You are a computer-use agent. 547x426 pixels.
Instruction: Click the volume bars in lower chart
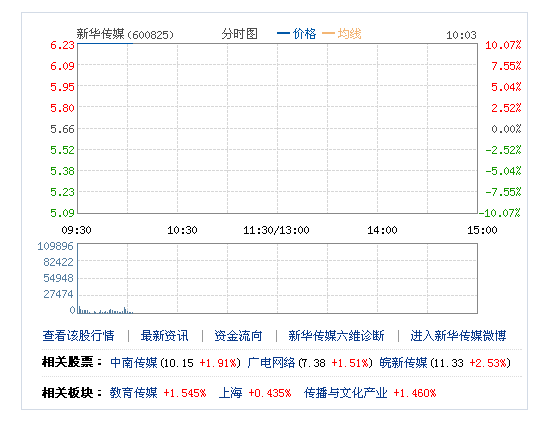point(105,310)
